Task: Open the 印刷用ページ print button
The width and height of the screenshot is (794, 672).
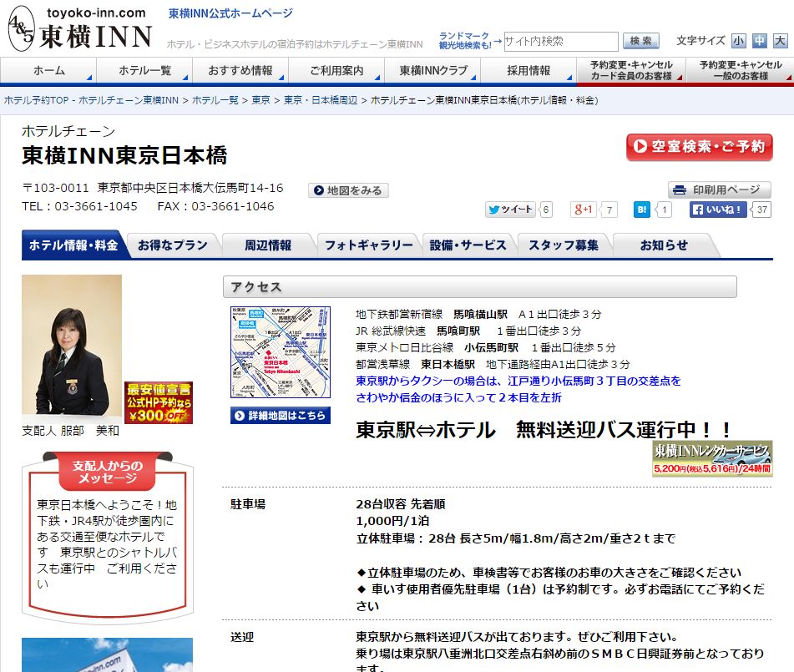Action: point(719,189)
